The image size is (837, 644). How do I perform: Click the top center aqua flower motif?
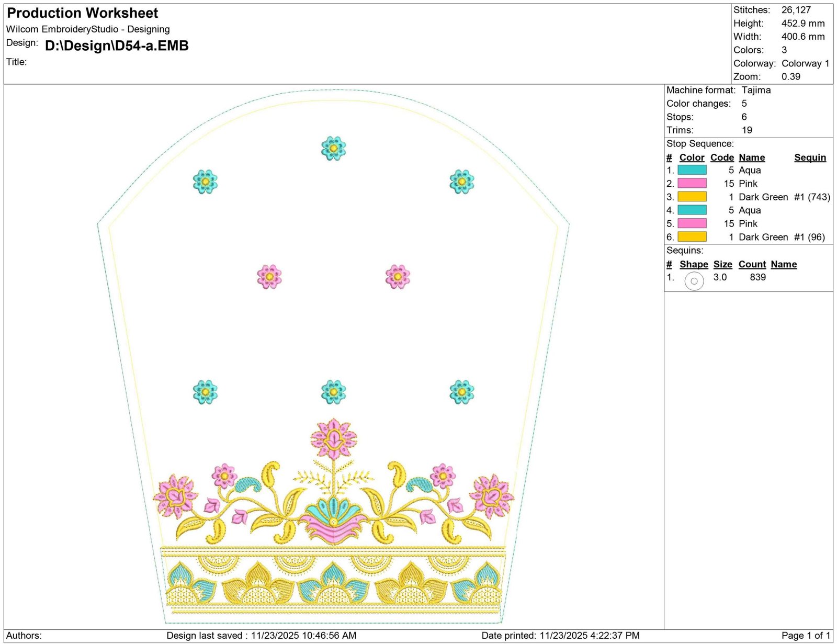[333, 148]
